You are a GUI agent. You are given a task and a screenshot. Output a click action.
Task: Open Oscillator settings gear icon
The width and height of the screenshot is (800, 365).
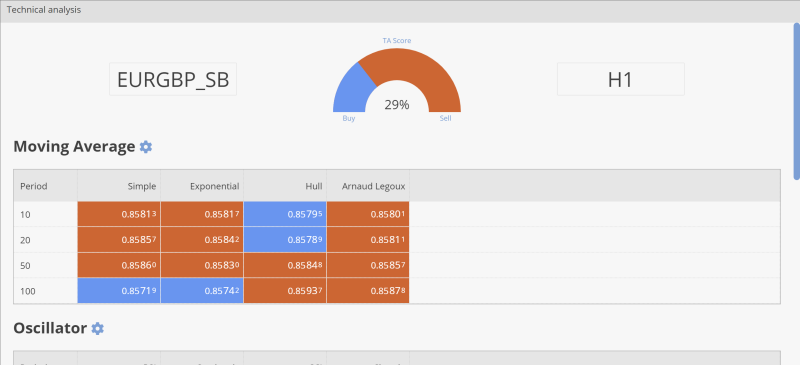[97, 328]
